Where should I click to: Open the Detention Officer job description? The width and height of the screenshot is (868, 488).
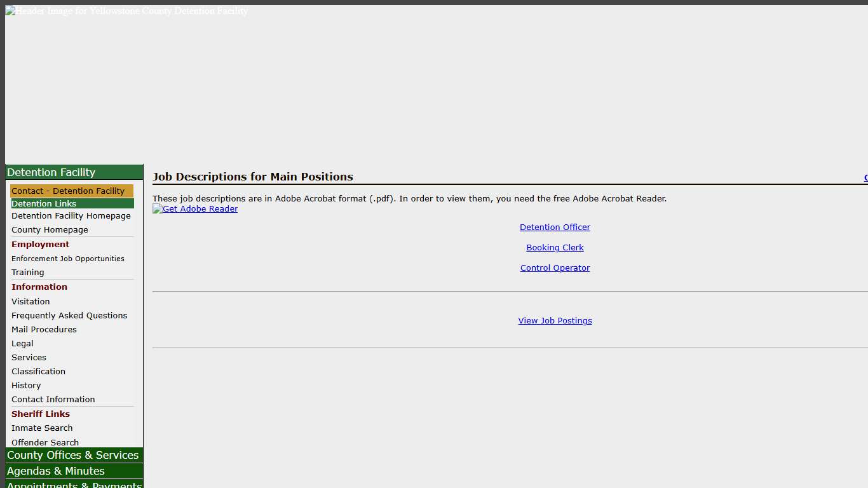click(x=555, y=227)
